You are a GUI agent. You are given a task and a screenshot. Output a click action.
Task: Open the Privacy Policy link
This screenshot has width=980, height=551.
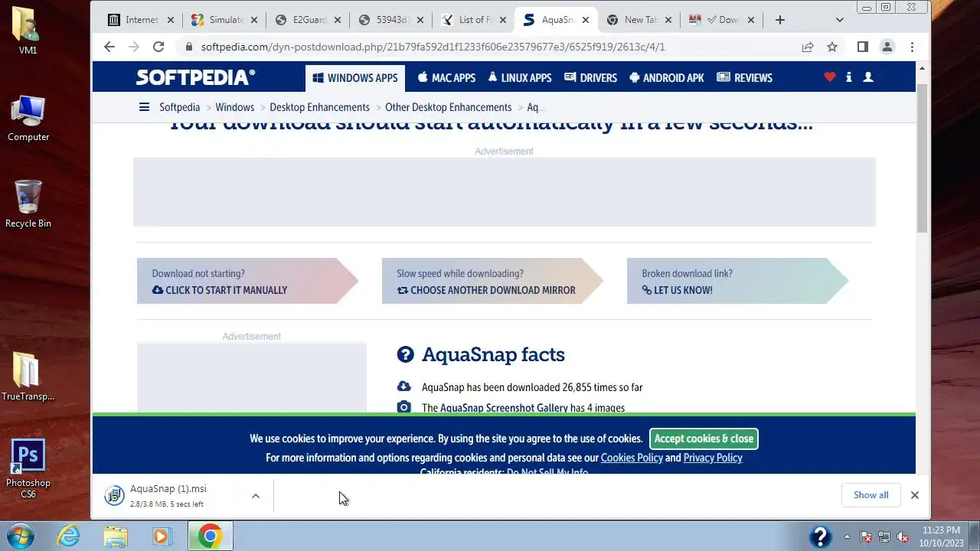coord(713,458)
